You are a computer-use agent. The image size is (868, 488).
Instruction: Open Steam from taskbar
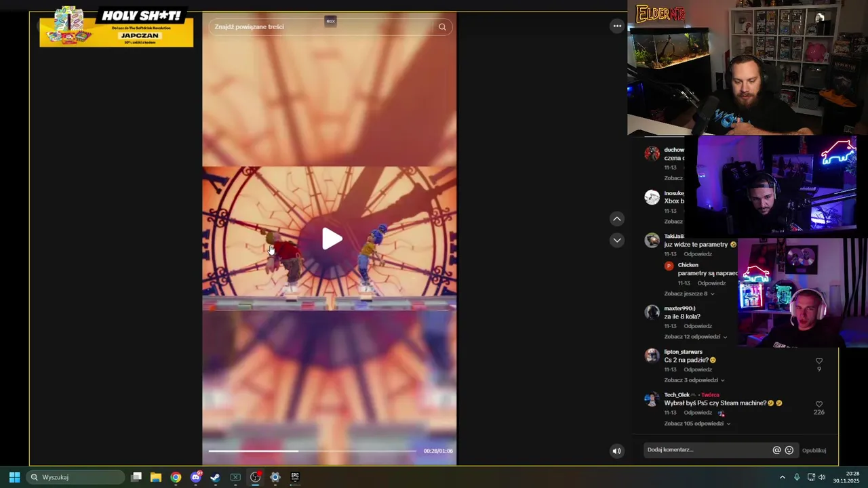(x=216, y=477)
